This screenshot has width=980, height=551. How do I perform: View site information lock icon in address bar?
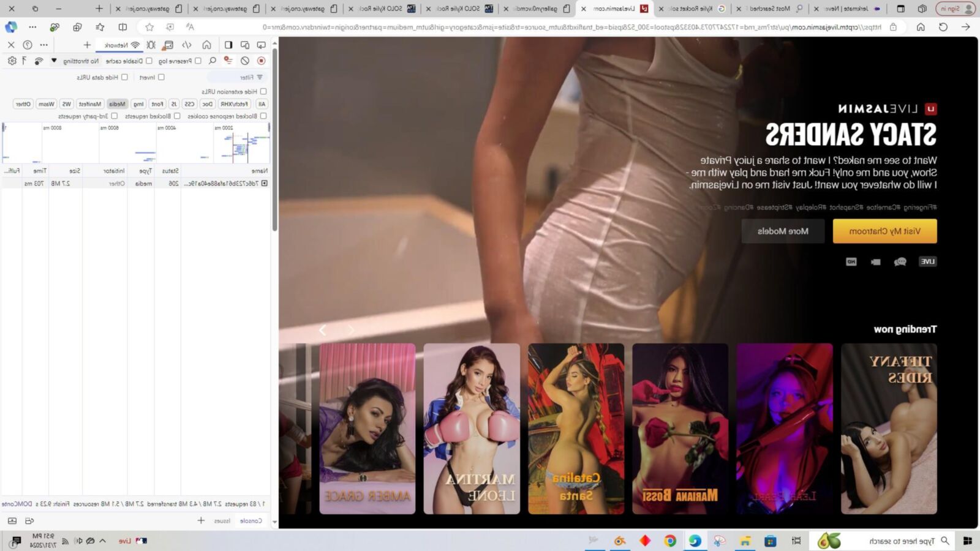click(894, 27)
